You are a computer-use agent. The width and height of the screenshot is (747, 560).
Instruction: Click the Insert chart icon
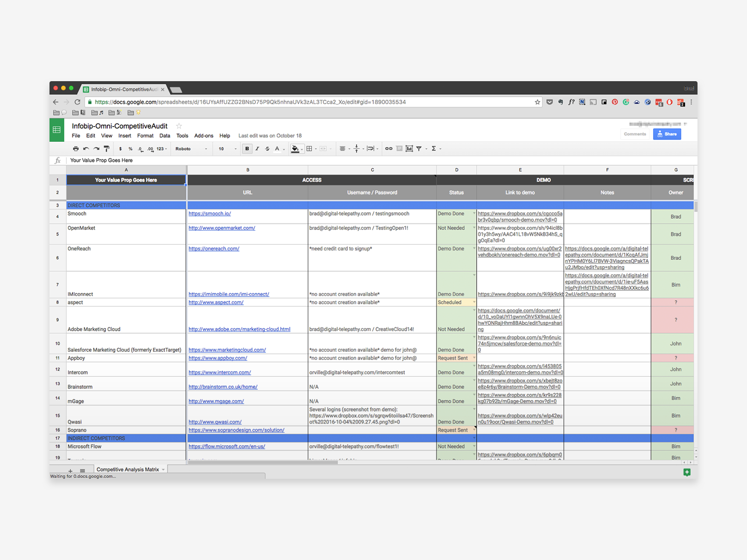pos(409,149)
